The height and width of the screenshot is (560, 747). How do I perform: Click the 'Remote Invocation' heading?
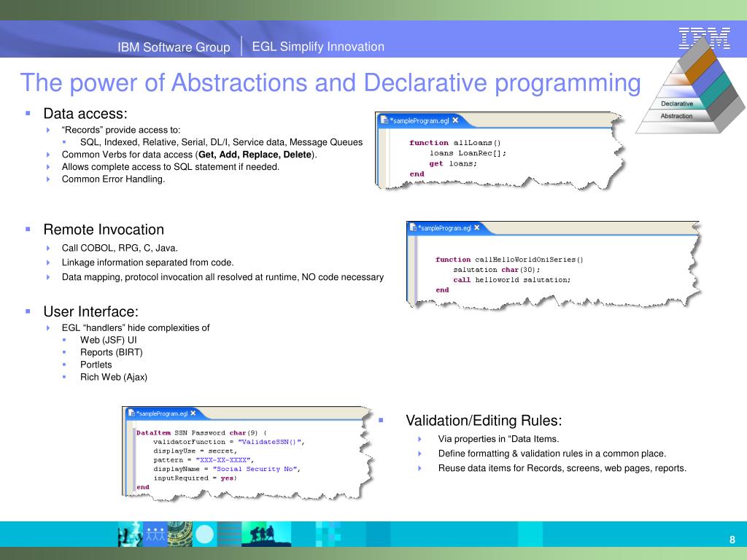tap(104, 230)
